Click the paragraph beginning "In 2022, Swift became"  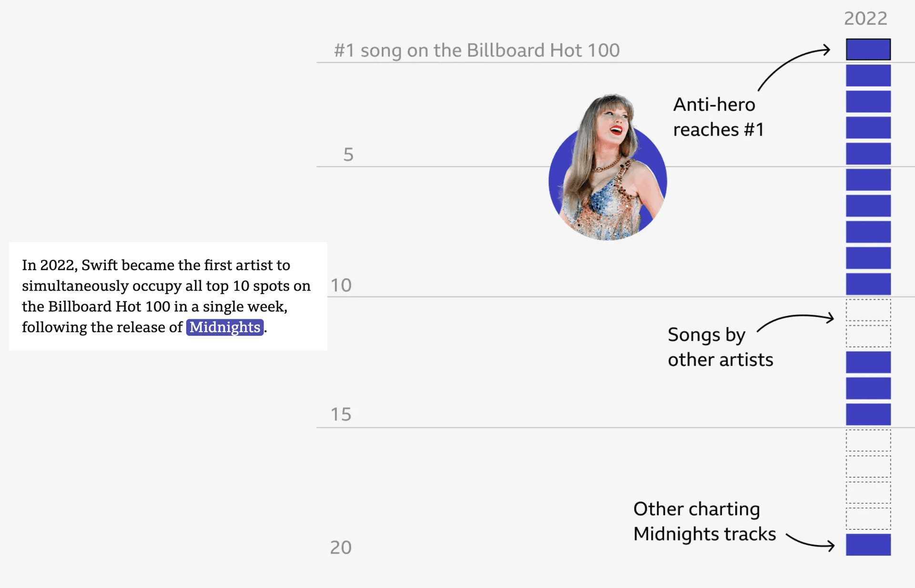coord(168,296)
